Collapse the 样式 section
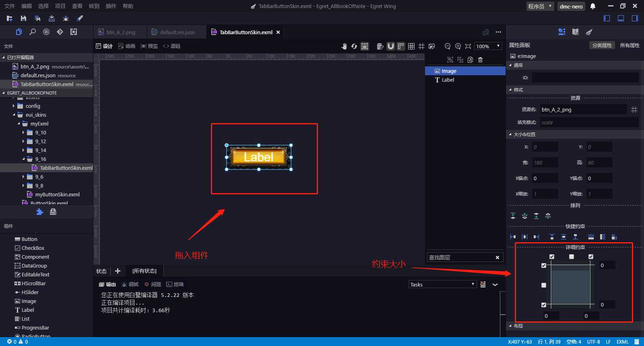 click(510, 90)
